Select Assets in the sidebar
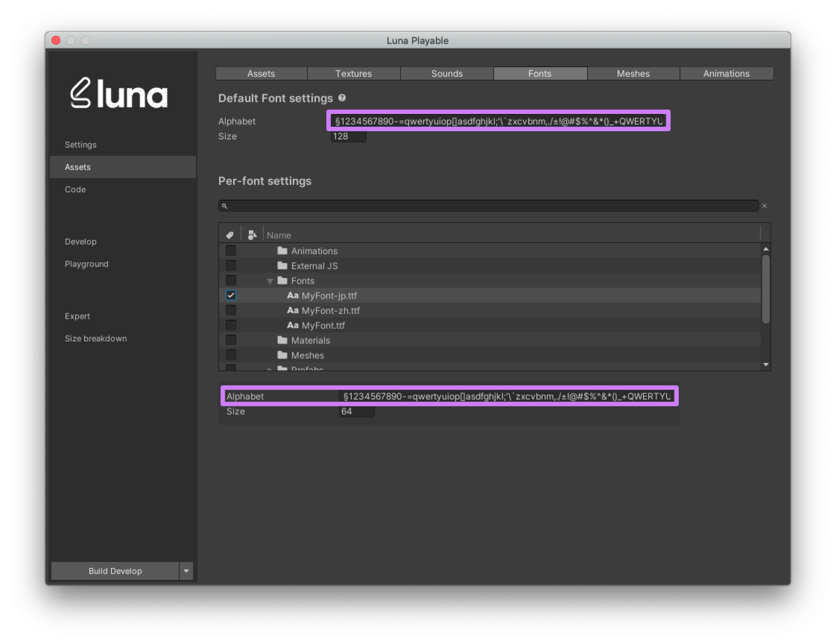Image resolution: width=836 pixels, height=644 pixels. [x=123, y=167]
